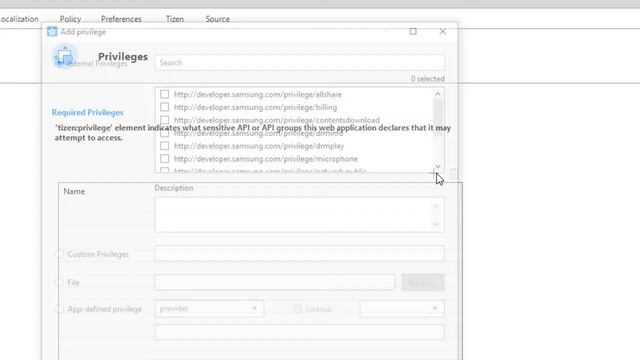Click the Required Privileges heading link
640x360 pixels.
pyautogui.click(x=87, y=112)
